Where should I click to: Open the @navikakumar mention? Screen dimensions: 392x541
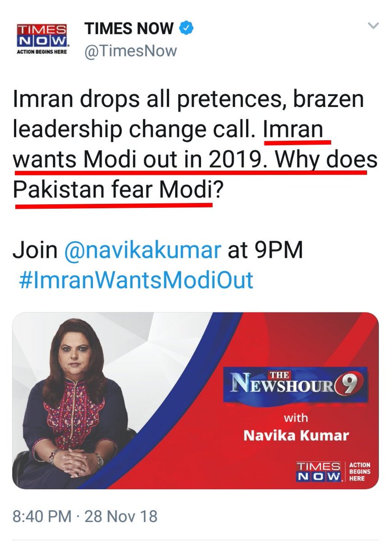[x=143, y=251]
